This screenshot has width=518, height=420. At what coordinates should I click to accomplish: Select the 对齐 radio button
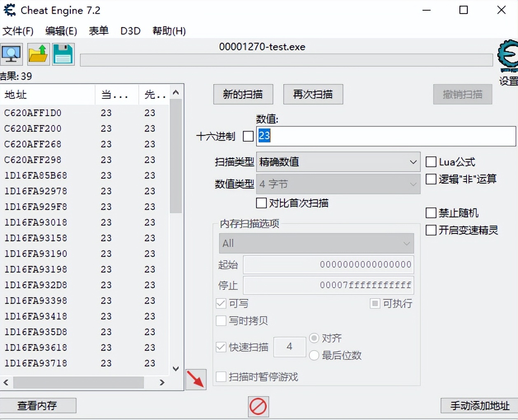(314, 338)
